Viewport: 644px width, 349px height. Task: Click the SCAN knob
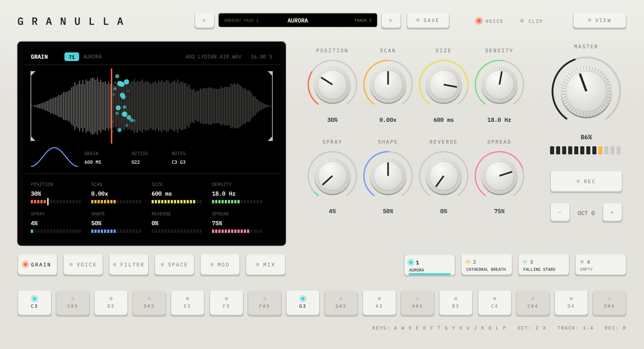point(388,85)
